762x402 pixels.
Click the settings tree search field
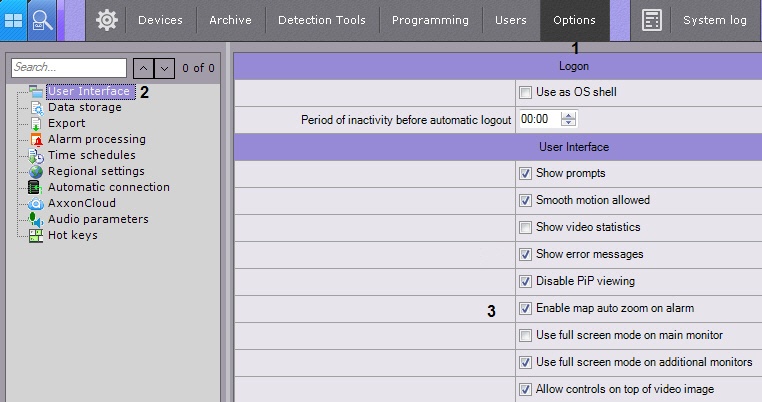69,68
